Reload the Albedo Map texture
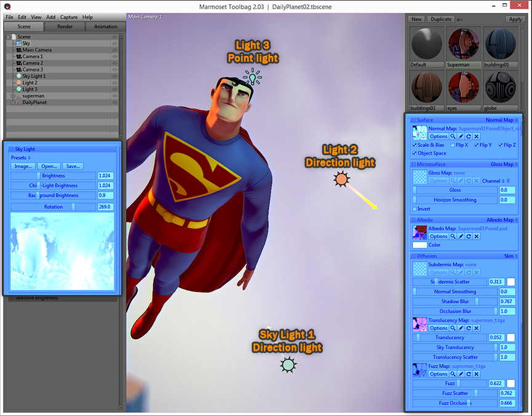532x416 pixels. tap(469, 237)
